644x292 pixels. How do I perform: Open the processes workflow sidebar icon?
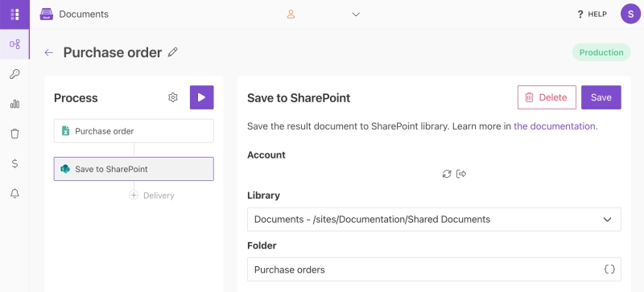pyautogui.click(x=14, y=44)
